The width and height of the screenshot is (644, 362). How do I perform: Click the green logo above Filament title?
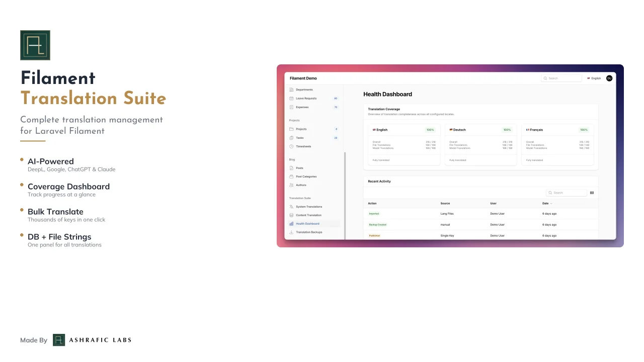click(x=35, y=45)
